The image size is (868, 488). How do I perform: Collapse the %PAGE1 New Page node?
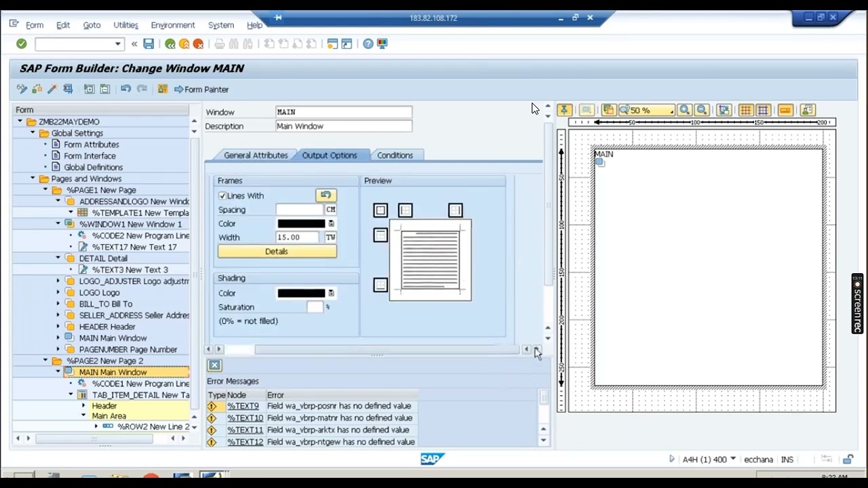pos(45,190)
